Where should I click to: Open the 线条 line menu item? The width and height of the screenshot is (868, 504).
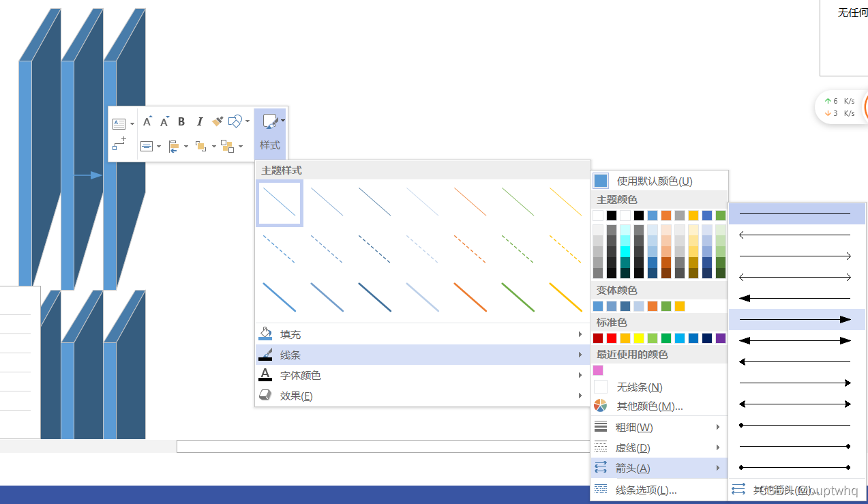point(422,355)
